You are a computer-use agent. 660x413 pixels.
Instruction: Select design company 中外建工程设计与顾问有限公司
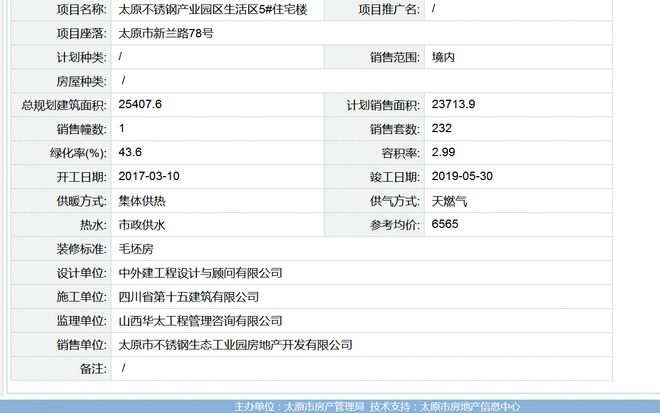(x=200, y=273)
